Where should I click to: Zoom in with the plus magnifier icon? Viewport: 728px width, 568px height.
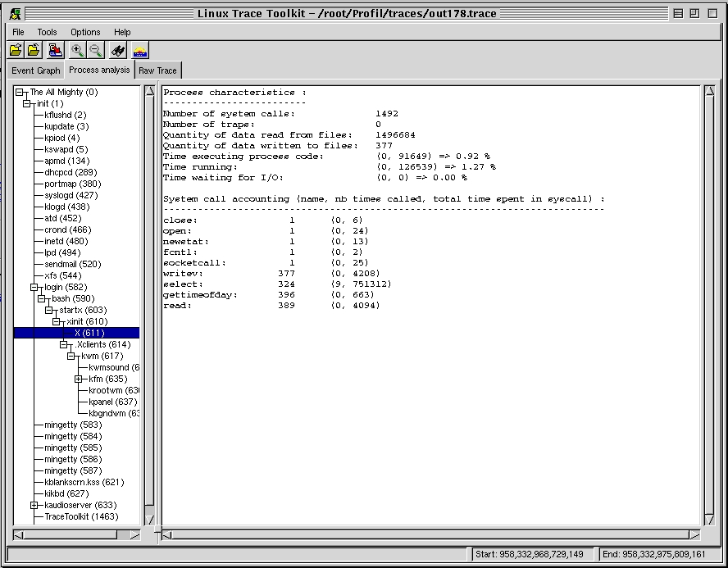[x=78, y=50]
